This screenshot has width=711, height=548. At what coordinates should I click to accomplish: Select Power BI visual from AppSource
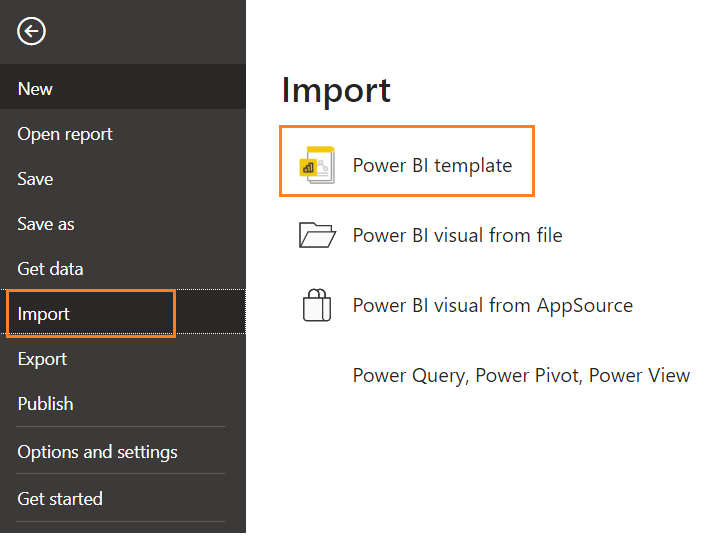tap(492, 305)
